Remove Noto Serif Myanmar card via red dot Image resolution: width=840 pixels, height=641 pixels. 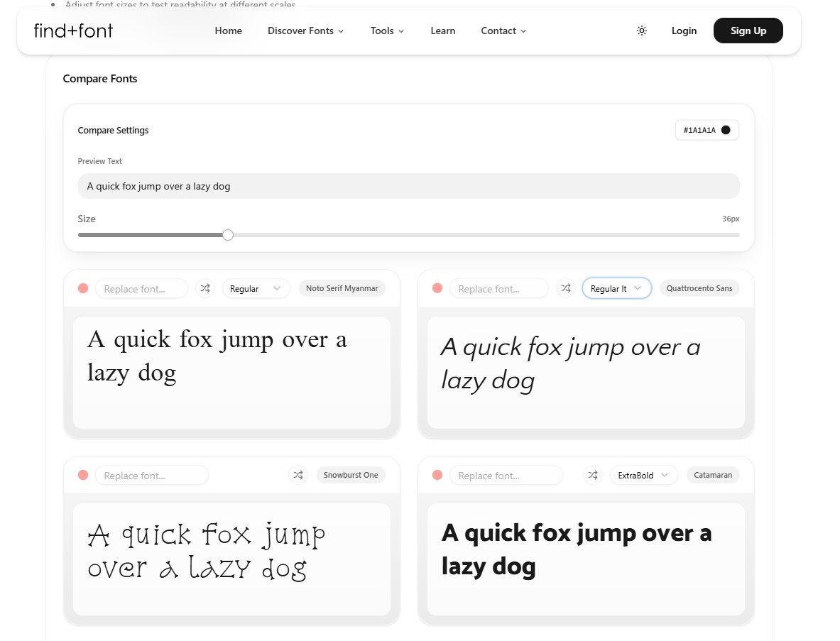pyautogui.click(x=83, y=288)
